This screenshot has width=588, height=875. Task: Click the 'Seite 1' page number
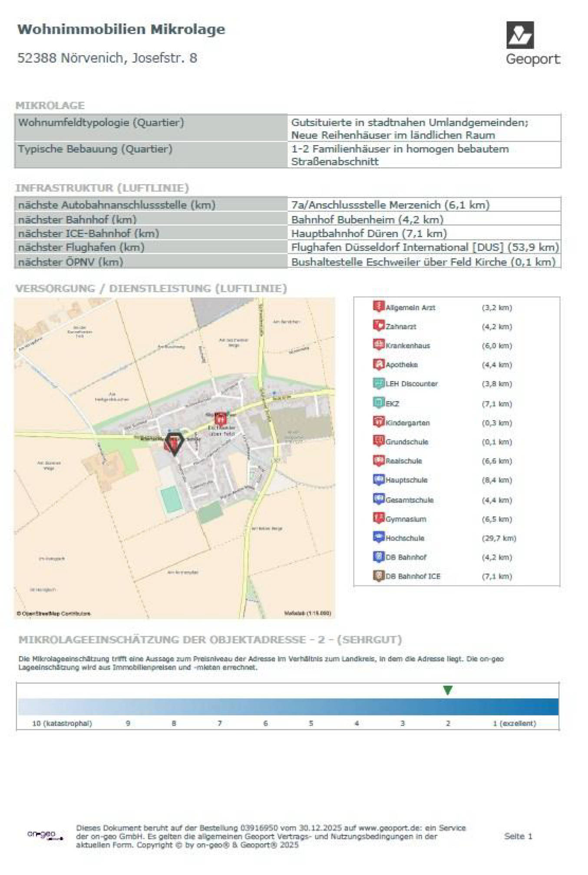click(x=518, y=836)
